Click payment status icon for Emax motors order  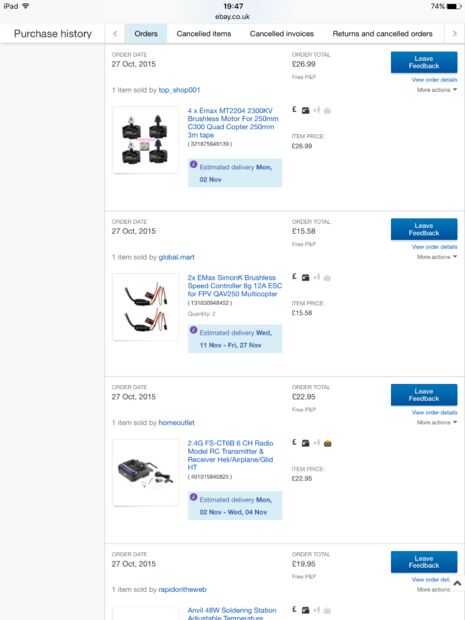coord(294,110)
